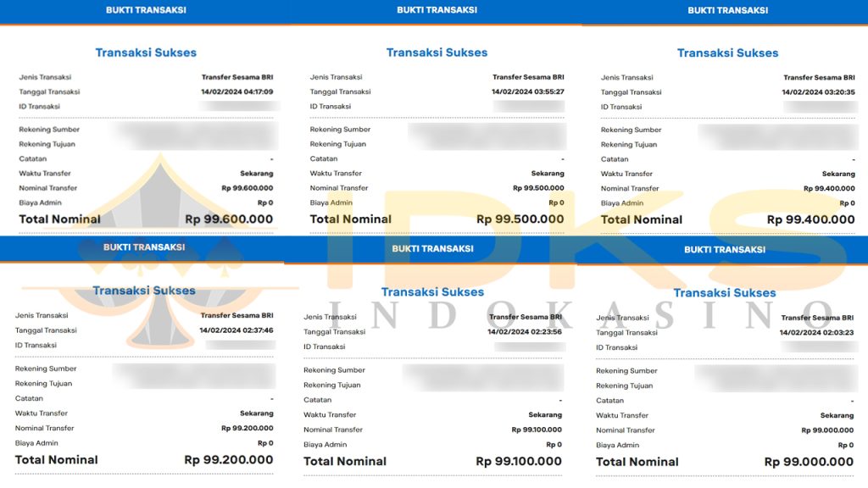
Task: Click Catatan label in the 03:20:35 receipt
Action: 615,159
